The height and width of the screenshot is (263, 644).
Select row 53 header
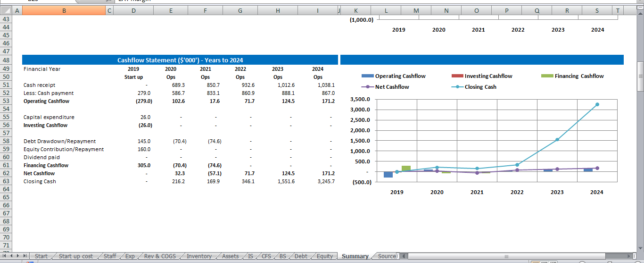[6, 101]
